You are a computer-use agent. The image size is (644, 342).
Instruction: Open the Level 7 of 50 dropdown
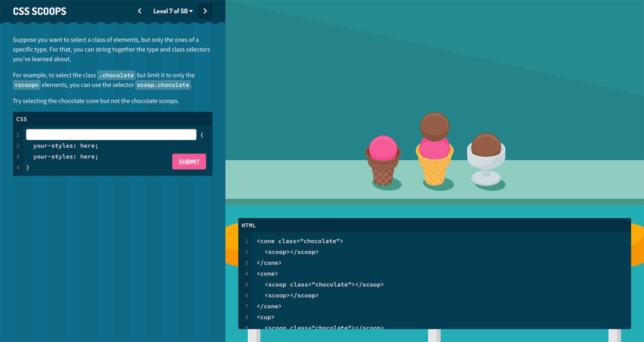[x=173, y=11]
